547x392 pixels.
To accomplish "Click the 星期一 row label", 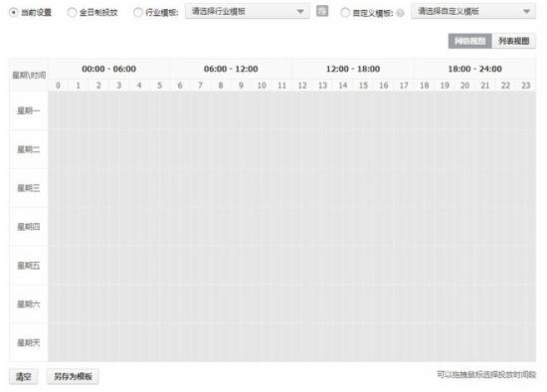I will 29,111.
